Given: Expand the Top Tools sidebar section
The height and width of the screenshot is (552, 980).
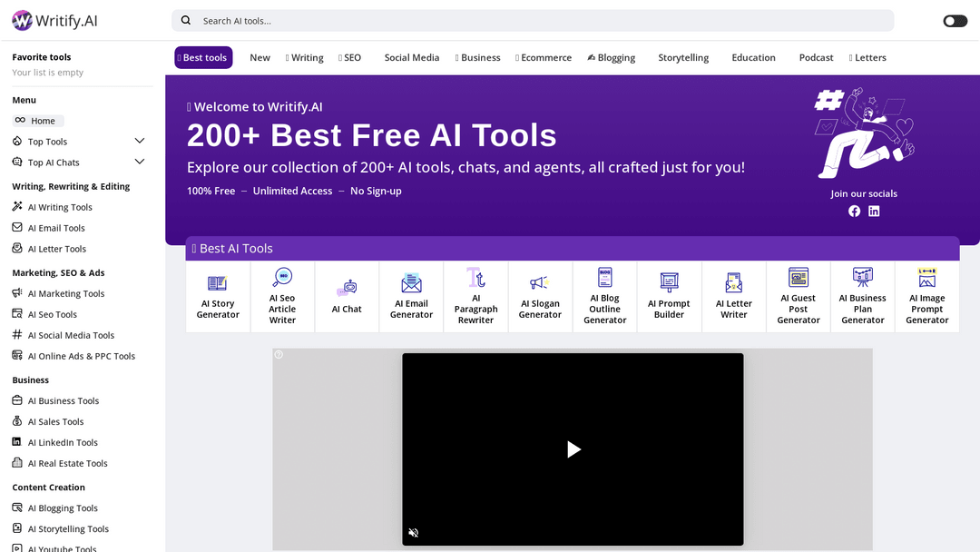Looking at the screenshot, I should coord(140,142).
